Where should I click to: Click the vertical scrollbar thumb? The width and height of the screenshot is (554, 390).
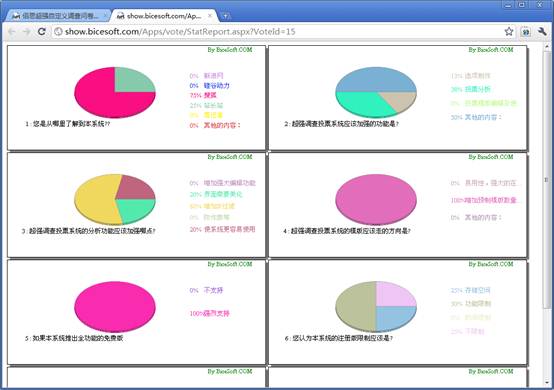tap(547, 180)
